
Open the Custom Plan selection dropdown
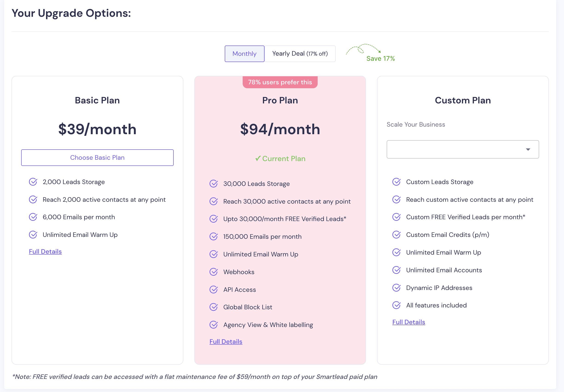point(463,149)
